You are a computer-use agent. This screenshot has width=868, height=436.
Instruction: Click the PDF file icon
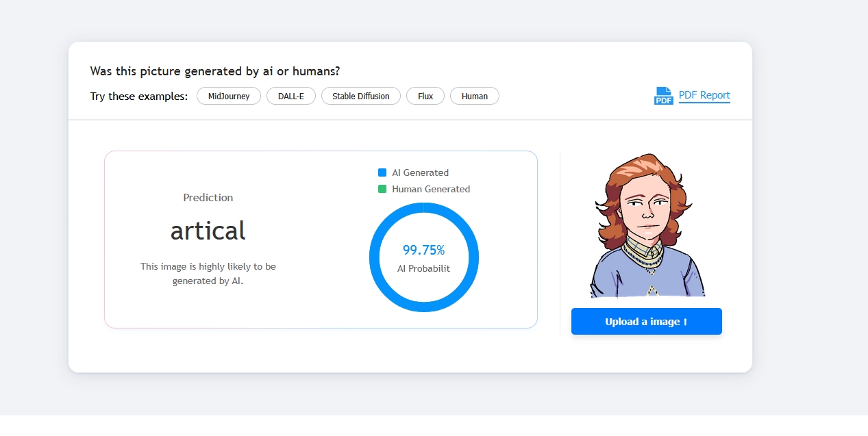664,96
